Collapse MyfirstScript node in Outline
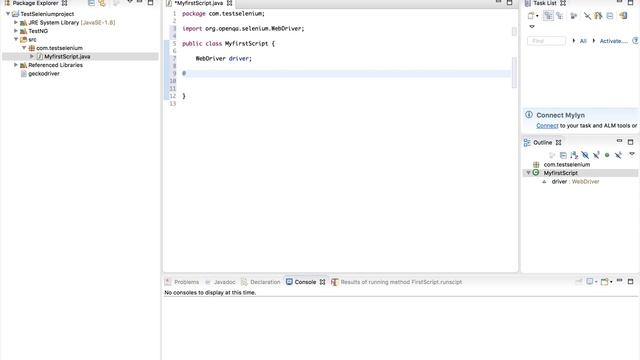This screenshot has height=360, width=640. pos(528,173)
